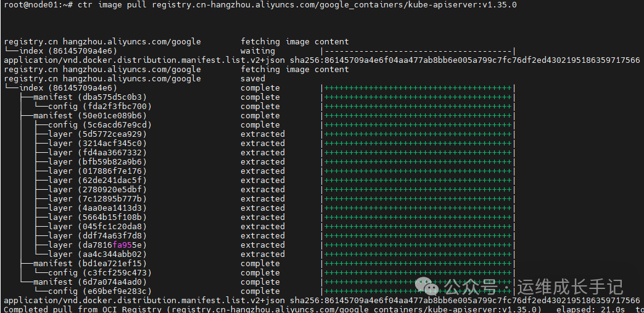644x313 pixels.
Task: Select config (c3fcf259c473) row
Action: [275, 272]
